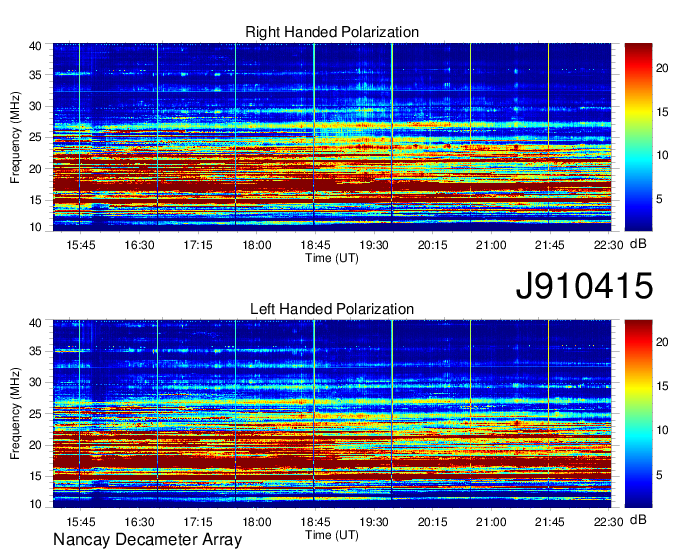Click the 20 dB label on Left Handed color bar

pyautogui.click(x=662, y=343)
